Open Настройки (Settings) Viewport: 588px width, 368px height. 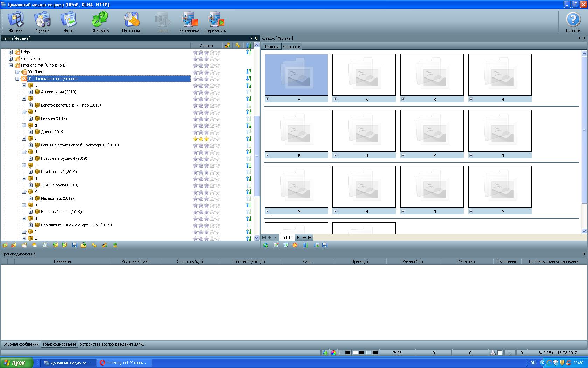[132, 22]
